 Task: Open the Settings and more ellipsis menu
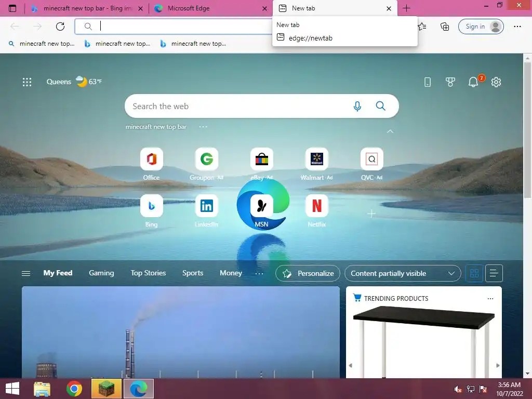pos(517,26)
